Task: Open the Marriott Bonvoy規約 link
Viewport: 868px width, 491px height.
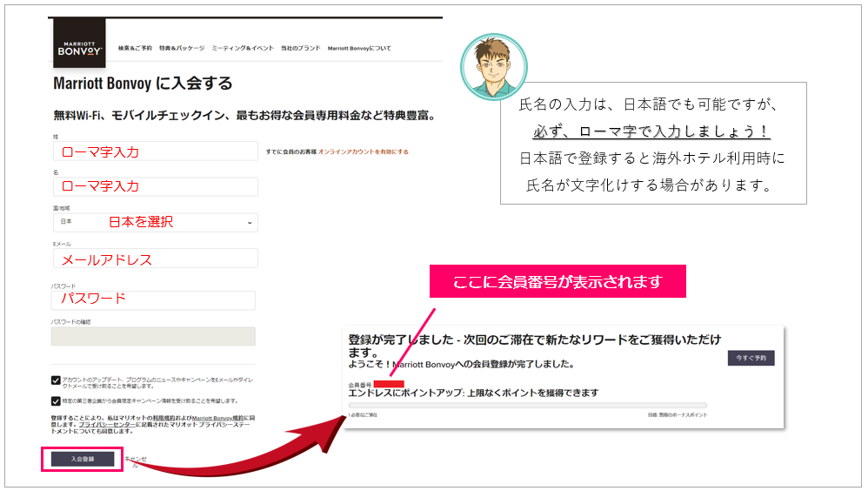Action: [x=217, y=418]
